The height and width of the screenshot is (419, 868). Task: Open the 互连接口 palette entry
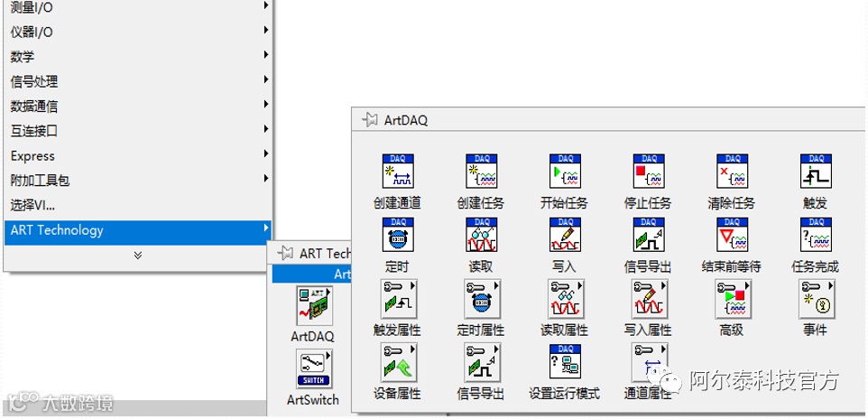[x=138, y=131]
